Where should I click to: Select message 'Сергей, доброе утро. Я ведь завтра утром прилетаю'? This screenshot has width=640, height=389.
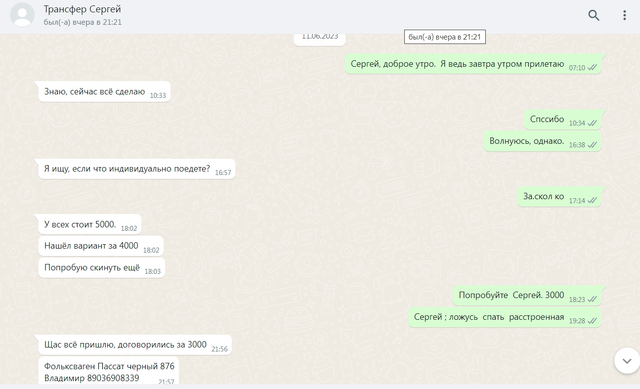[x=473, y=64]
